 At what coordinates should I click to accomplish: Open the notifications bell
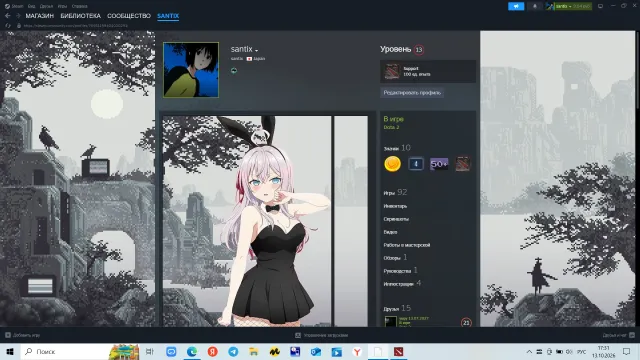535,6
